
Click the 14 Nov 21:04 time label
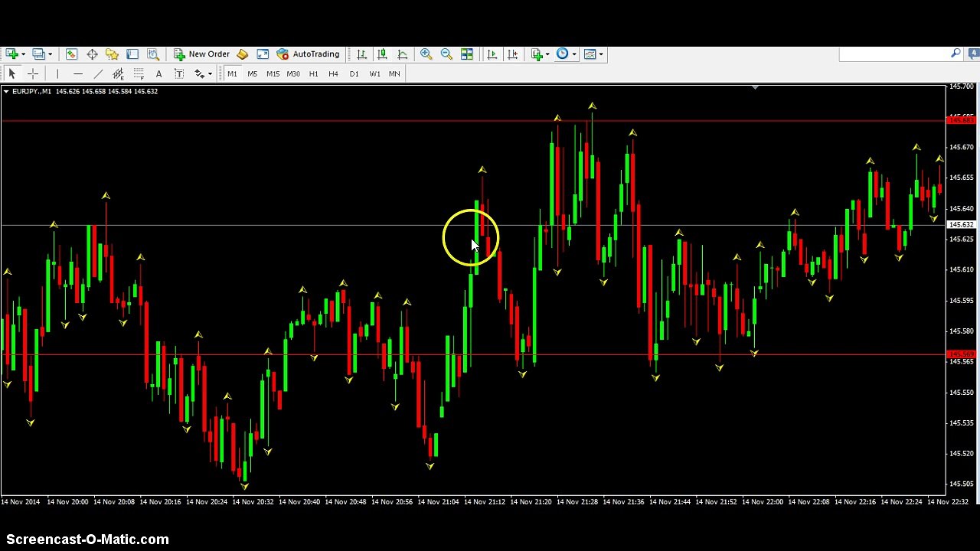coord(439,502)
